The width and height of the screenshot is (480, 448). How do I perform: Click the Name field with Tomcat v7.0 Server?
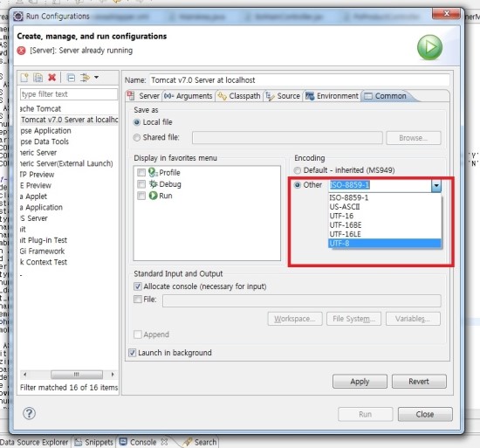(299, 80)
